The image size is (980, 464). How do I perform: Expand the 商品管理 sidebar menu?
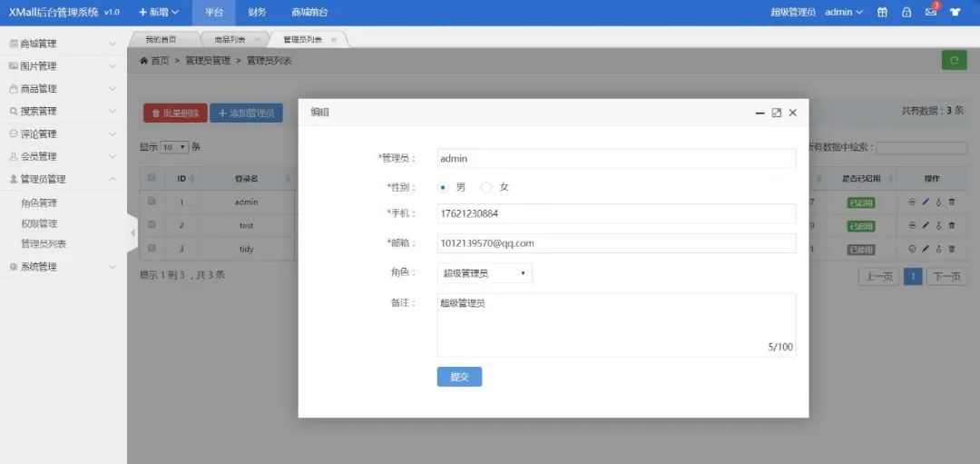pyautogui.click(x=64, y=89)
